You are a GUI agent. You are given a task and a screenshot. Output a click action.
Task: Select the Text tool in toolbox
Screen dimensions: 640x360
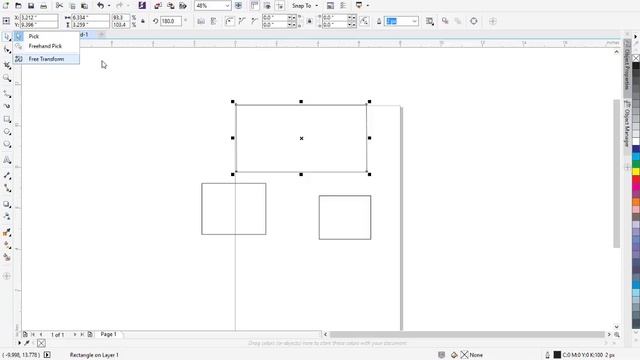pyautogui.click(x=7, y=160)
